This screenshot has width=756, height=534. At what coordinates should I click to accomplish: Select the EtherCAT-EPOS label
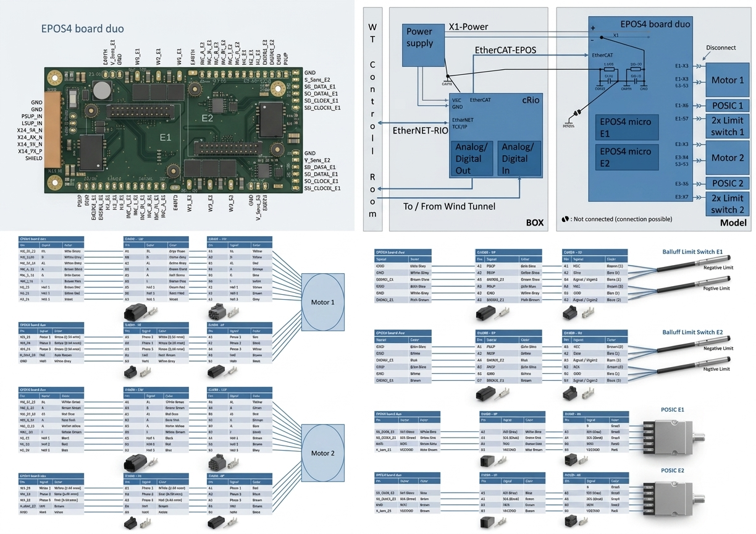pos(505,49)
